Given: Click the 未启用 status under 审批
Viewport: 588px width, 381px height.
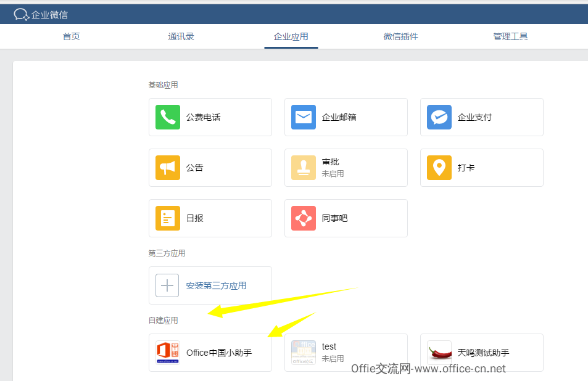Looking at the screenshot, I should pyautogui.click(x=333, y=174).
